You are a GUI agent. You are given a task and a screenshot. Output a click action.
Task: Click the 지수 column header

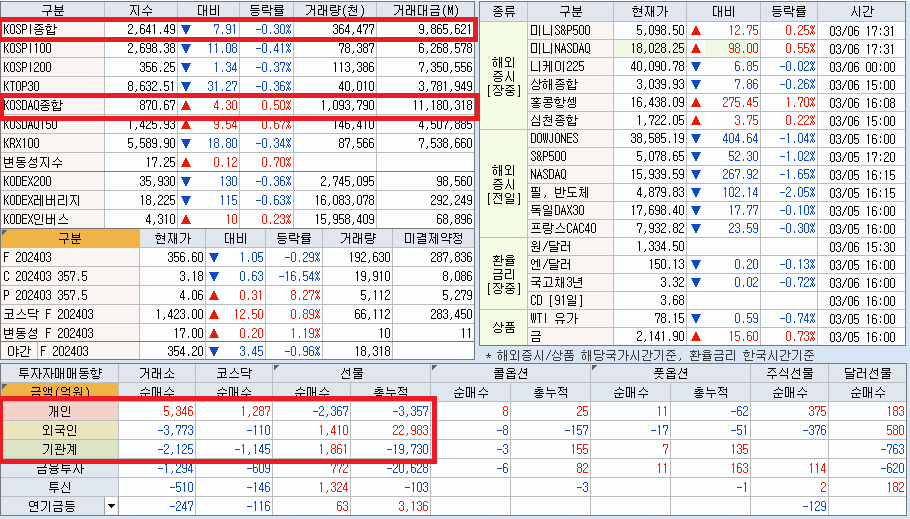(x=141, y=10)
